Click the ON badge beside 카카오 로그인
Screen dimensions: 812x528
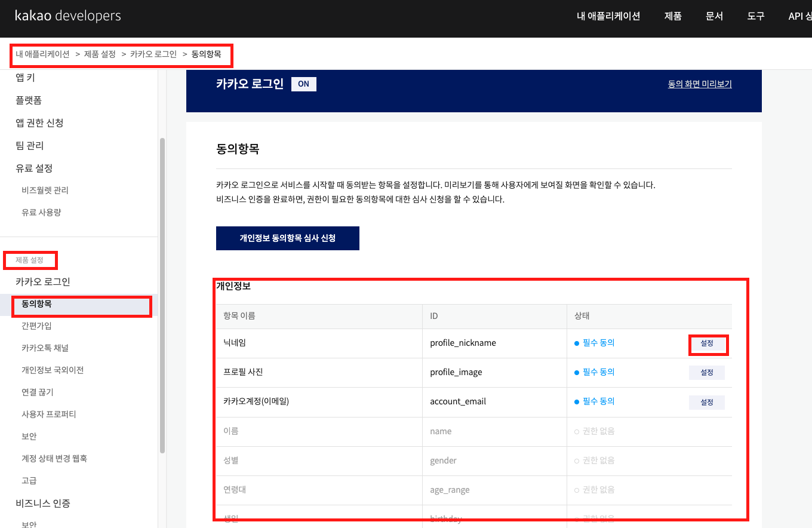pyautogui.click(x=304, y=84)
